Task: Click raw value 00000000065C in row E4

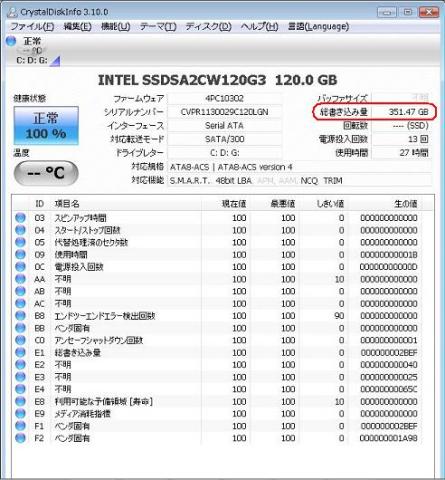Action: click(389, 389)
